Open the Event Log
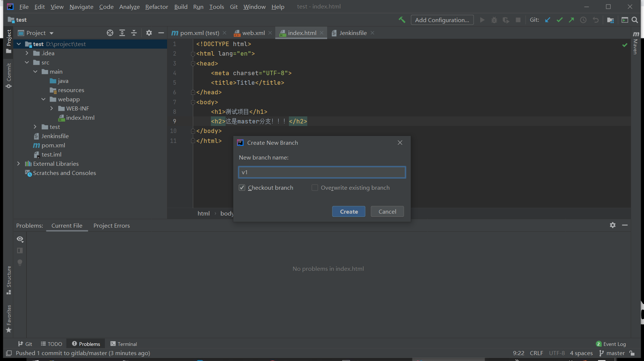The width and height of the screenshot is (644, 361). pyautogui.click(x=611, y=344)
